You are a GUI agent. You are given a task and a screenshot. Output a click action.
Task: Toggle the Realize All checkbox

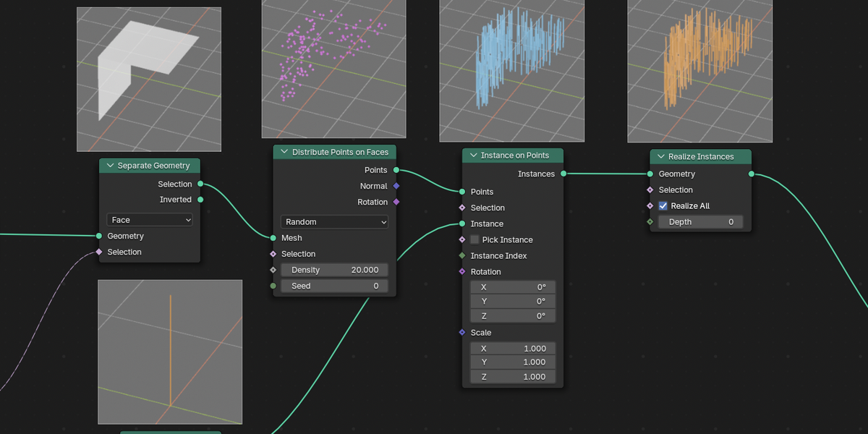(x=663, y=206)
